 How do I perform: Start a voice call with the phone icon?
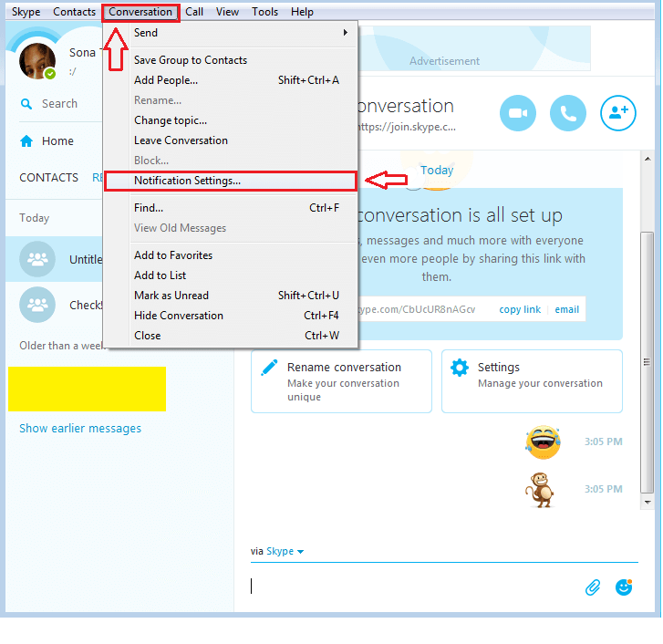coord(568,113)
